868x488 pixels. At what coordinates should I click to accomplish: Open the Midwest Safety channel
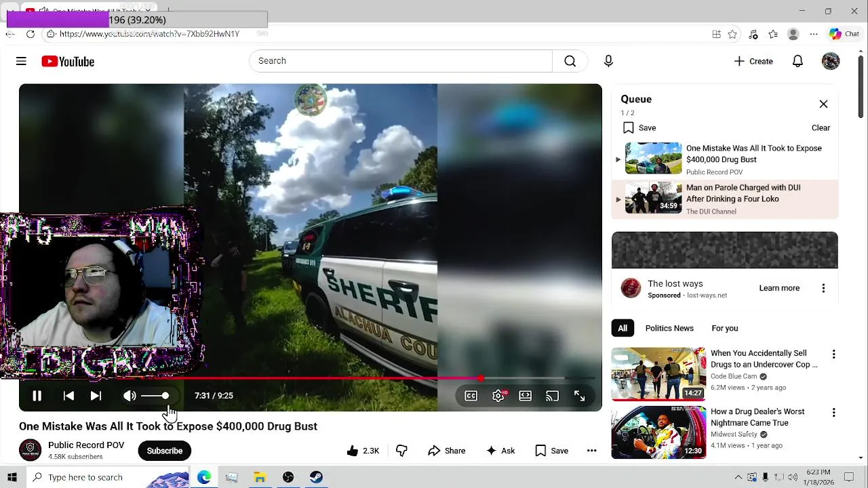coord(734,434)
